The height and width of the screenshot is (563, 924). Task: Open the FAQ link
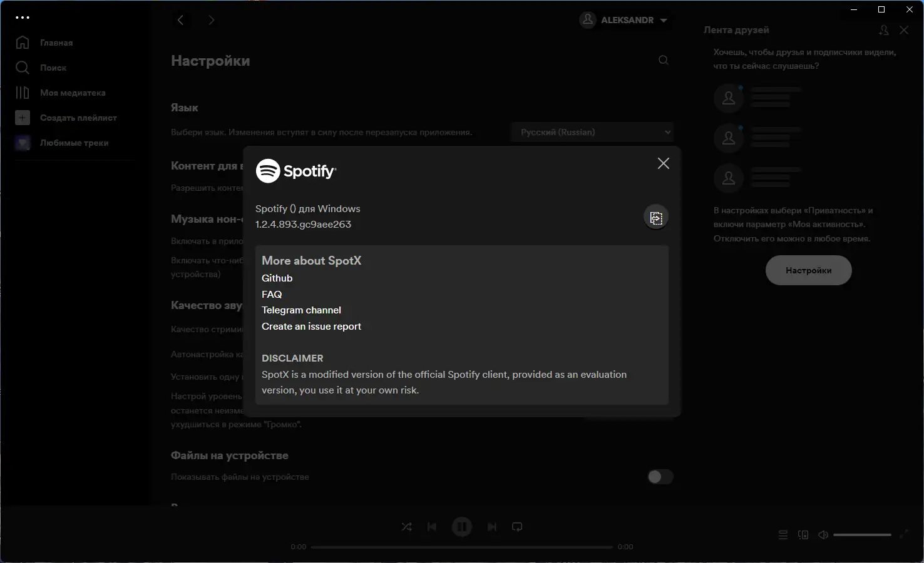pyautogui.click(x=272, y=294)
